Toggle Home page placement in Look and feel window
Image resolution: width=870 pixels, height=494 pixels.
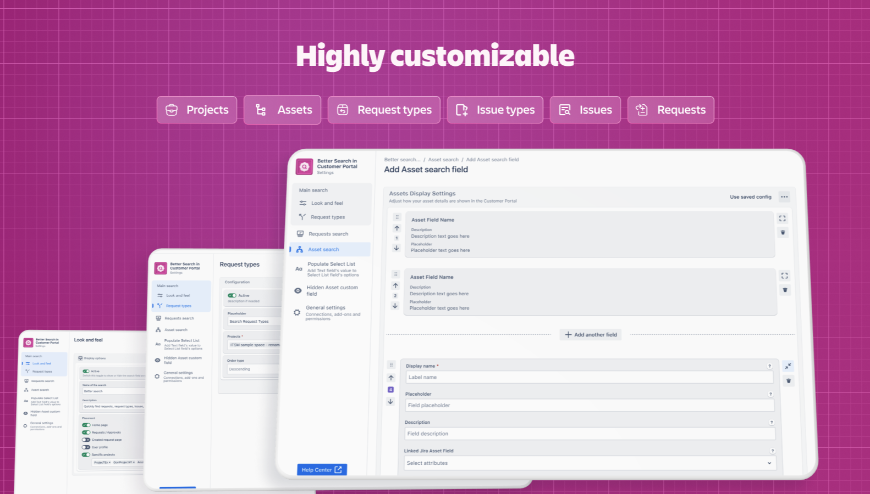pyautogui.click(x=86, y=425)
